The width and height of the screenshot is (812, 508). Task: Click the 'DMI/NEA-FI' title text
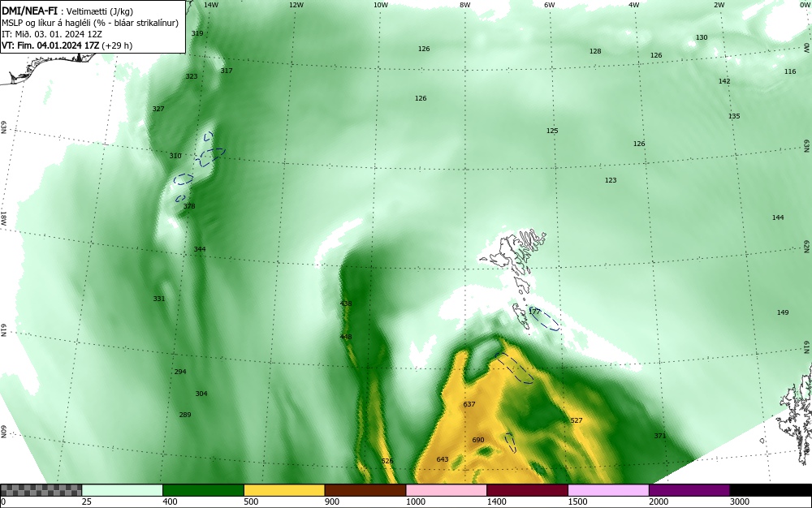[x=30, y=11]
